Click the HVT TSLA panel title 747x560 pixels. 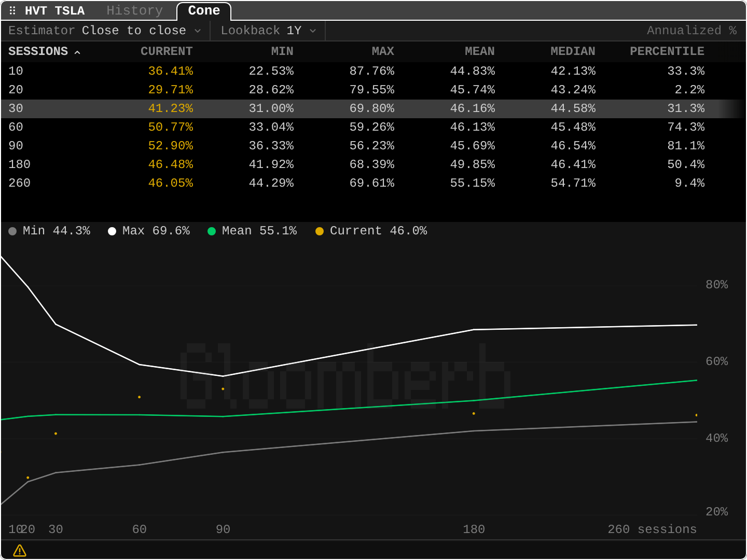pos(54,10)
